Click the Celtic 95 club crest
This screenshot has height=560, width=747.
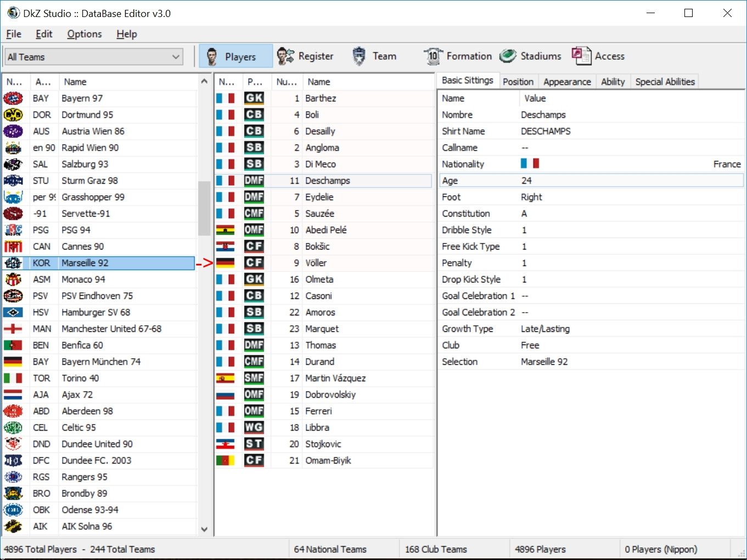click(13, 427)
